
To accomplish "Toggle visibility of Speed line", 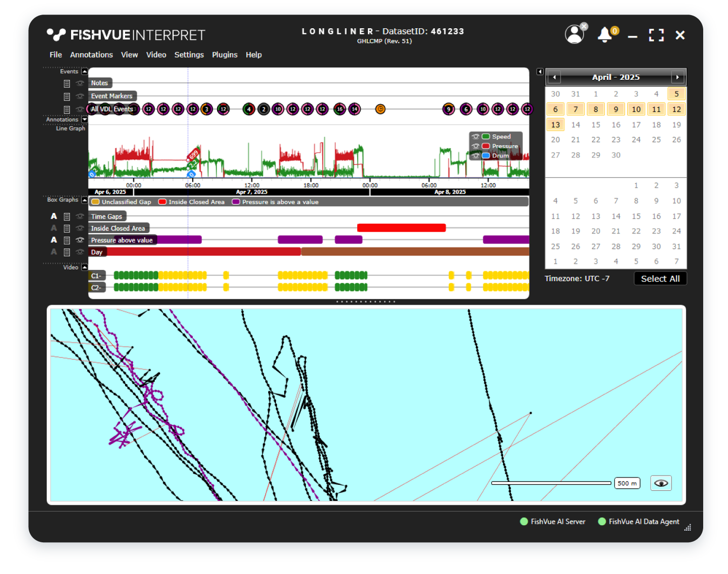I will pyautogui.click(x=475, y=137).
